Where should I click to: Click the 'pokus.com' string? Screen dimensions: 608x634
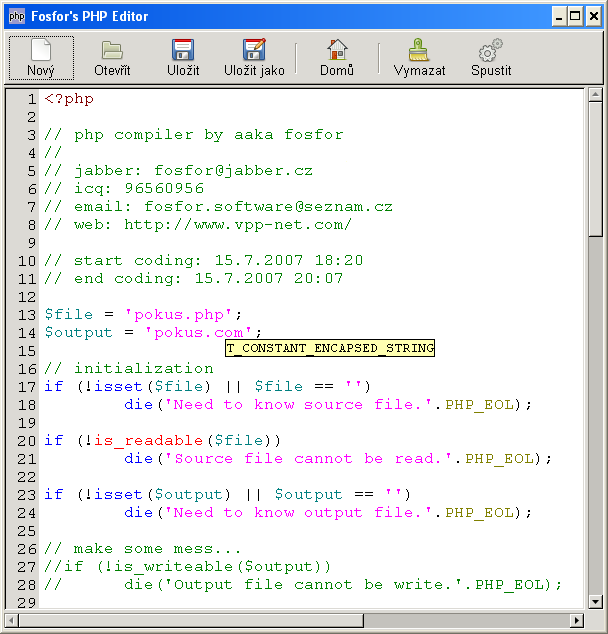point(198,332)
